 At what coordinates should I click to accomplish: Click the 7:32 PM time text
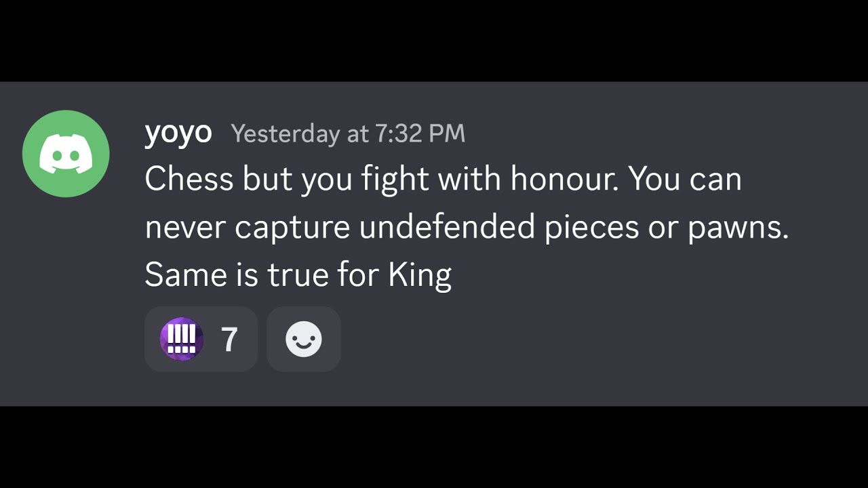pyautogui.click(x=420, y=134)
